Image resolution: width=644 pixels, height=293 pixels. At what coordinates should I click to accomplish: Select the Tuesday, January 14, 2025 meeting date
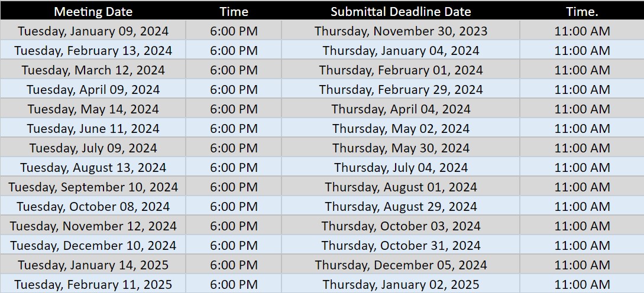[93, 265]
